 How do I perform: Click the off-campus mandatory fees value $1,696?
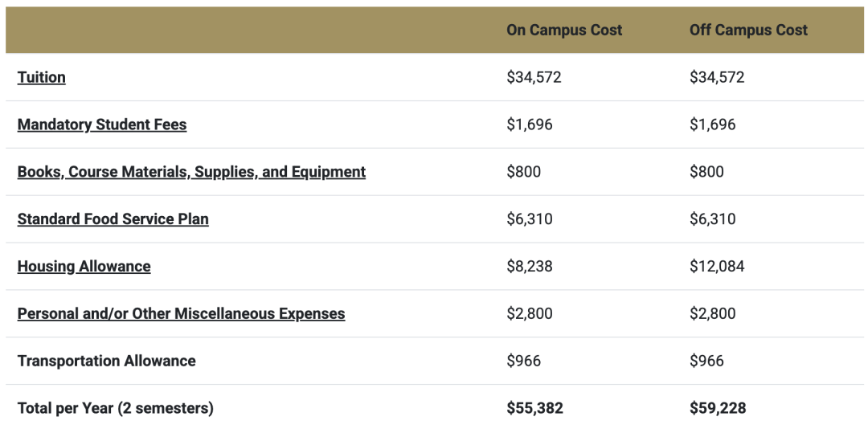coord(713,125)
